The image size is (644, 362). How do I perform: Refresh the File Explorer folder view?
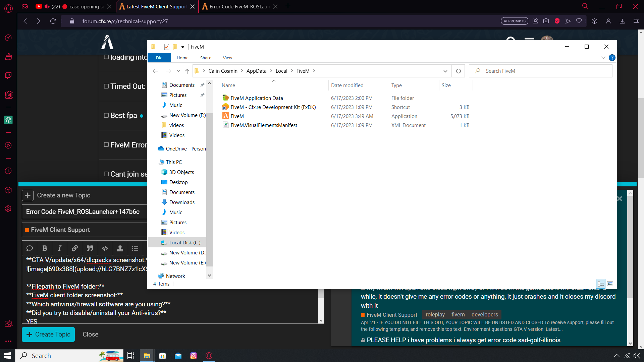tap(458, 71)
